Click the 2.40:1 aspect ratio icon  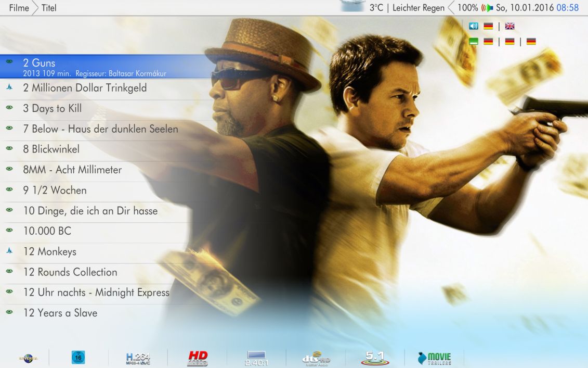tap(256, 359)
